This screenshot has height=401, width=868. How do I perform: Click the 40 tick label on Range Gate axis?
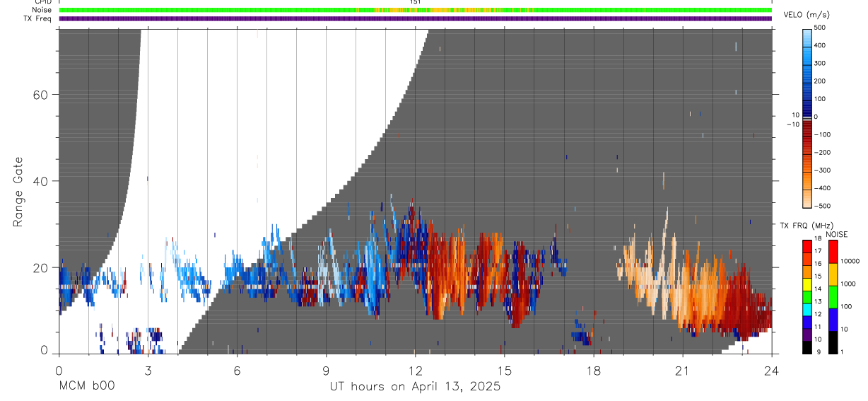click(x=40, y=181)
